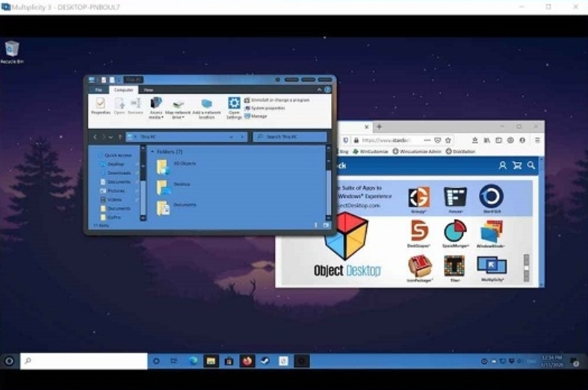Open the Wincustomize Admin bookmark
Viewport: 588px width, 390px height.
coord(417,152)
